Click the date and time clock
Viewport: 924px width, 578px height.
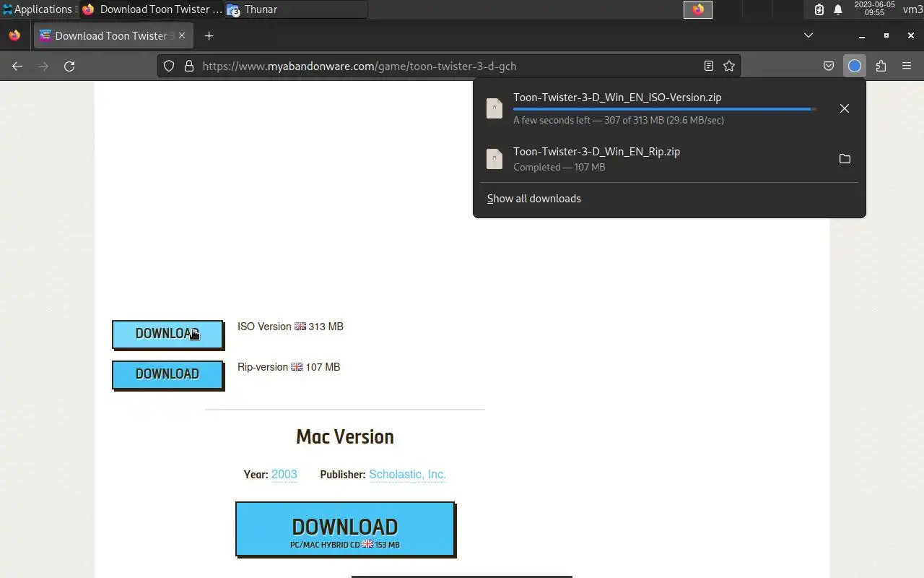click(874, 9)
